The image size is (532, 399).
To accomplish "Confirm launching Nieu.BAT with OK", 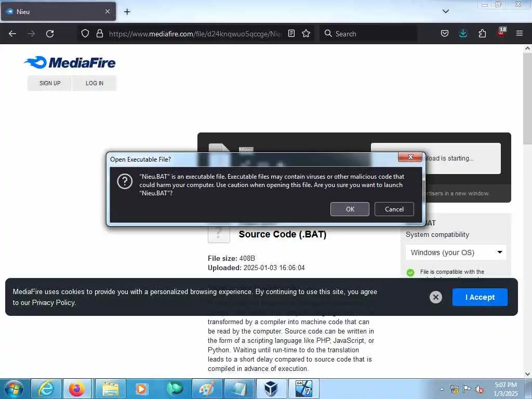I will (350, 209).
